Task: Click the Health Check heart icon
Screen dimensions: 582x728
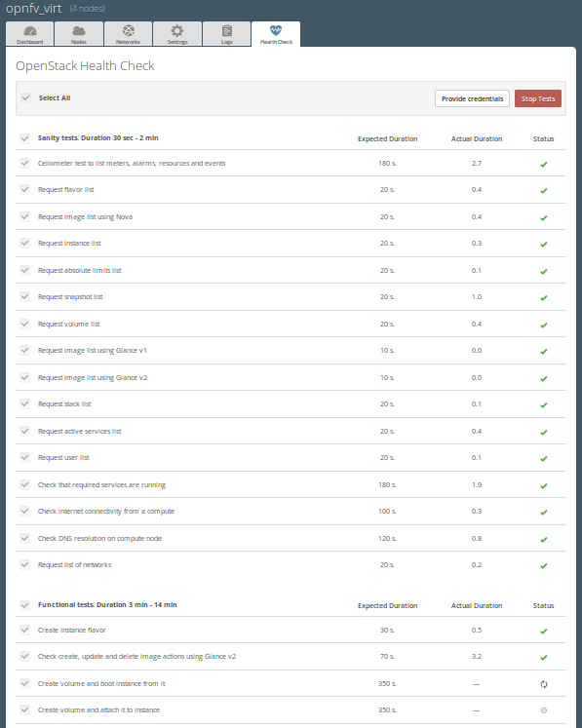Action: (x=276, y=30)
